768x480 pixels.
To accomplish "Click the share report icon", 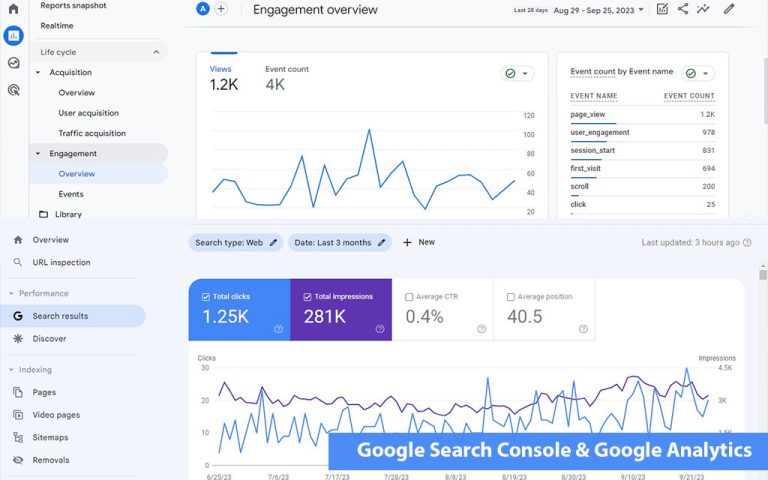I will coord(683,9).
